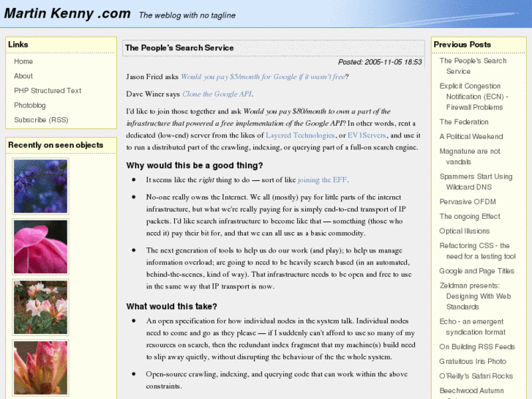Open Zeldman presents Designing With Web Standards

[x=475, y=296]
